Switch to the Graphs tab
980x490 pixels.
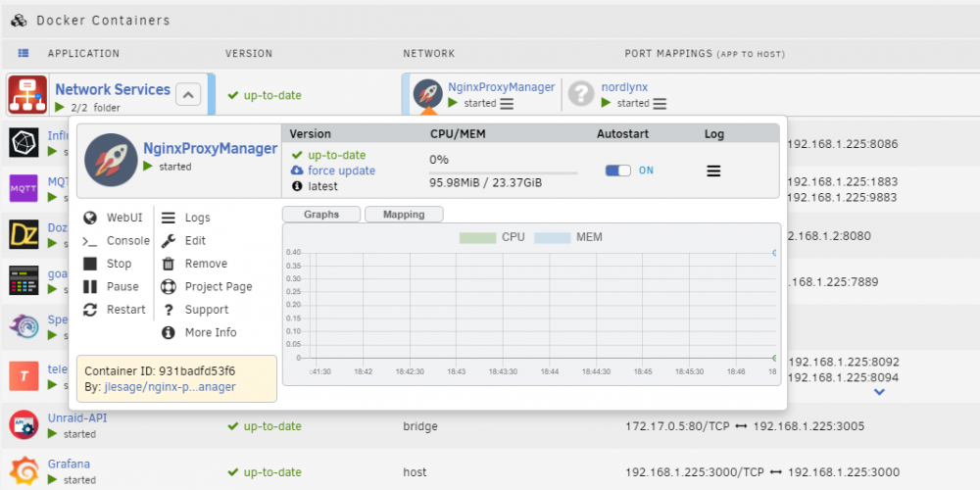tap(321, 215)
